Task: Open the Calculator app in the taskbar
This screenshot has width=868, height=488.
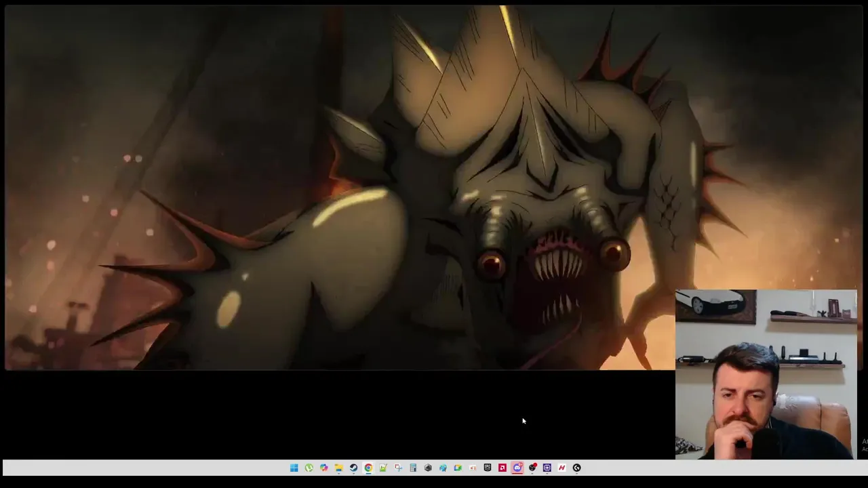Action: pos(413,468)
